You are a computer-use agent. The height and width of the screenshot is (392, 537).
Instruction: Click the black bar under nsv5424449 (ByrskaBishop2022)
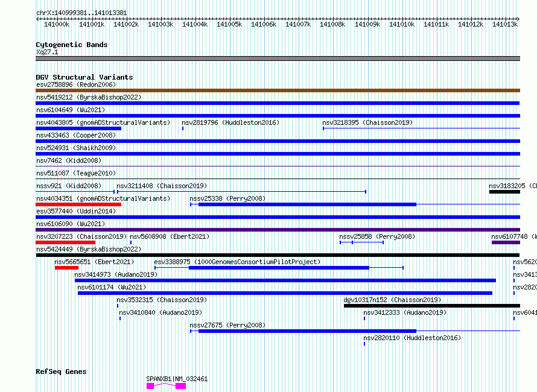(x=278, y=255)
